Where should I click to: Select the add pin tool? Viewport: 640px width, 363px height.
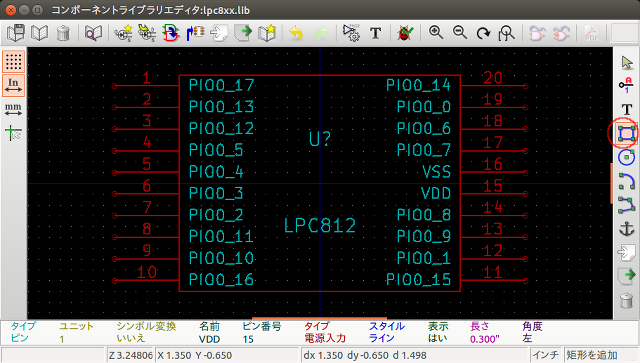626,85
